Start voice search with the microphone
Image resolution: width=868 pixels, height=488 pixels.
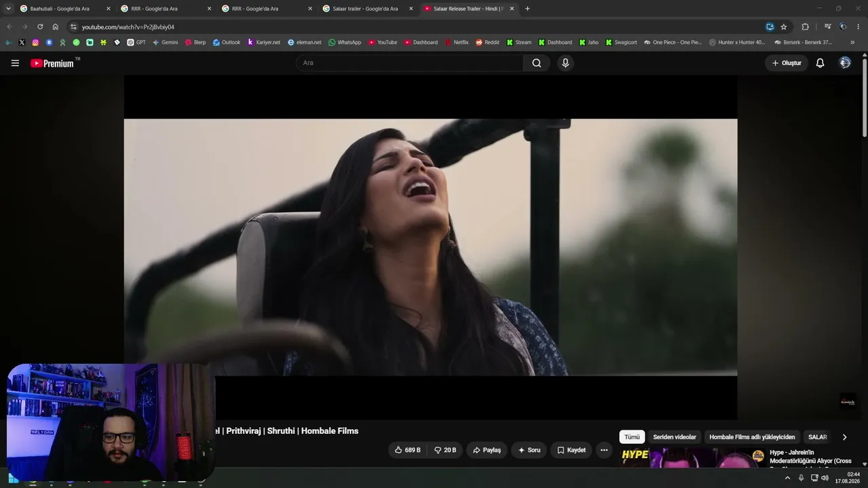(x=566, y=63)
